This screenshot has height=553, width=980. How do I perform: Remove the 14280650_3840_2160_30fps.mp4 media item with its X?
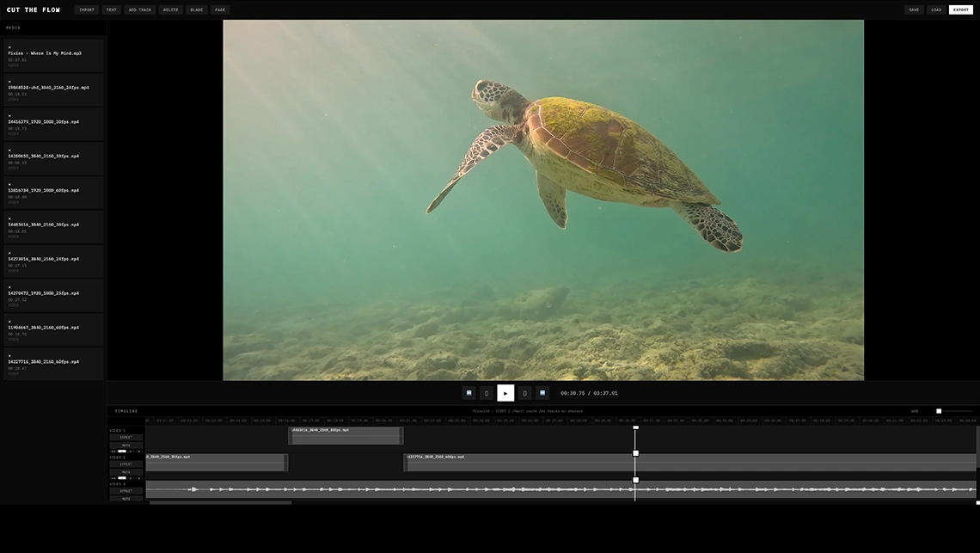9,151
